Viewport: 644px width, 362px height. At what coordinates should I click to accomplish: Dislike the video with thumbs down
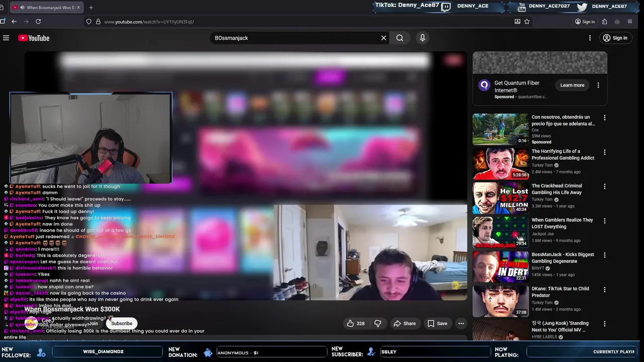(x=378, y=323)
